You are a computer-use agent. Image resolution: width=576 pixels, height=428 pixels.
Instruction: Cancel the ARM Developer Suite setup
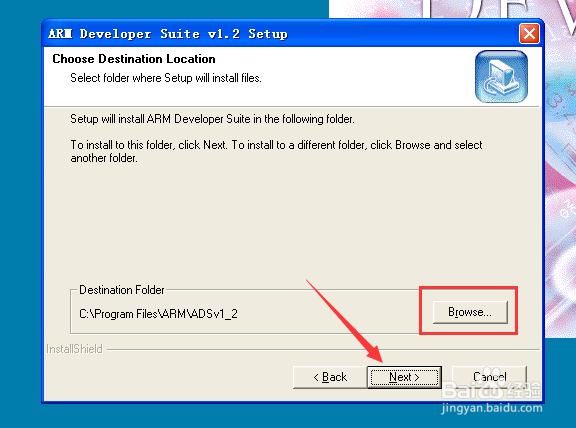[x=489, y=377]
